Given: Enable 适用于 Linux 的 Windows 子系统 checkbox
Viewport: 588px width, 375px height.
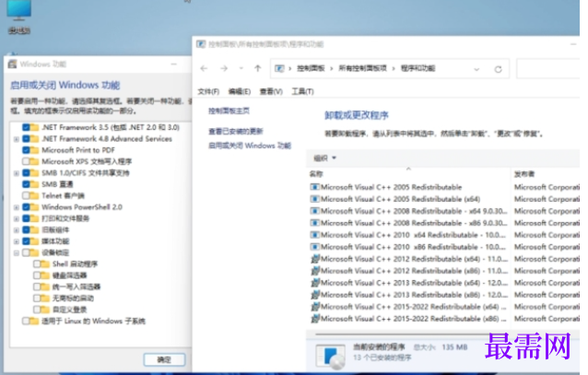Looking at the screenshot, I should pyautogui.click(x=26, y=321).
